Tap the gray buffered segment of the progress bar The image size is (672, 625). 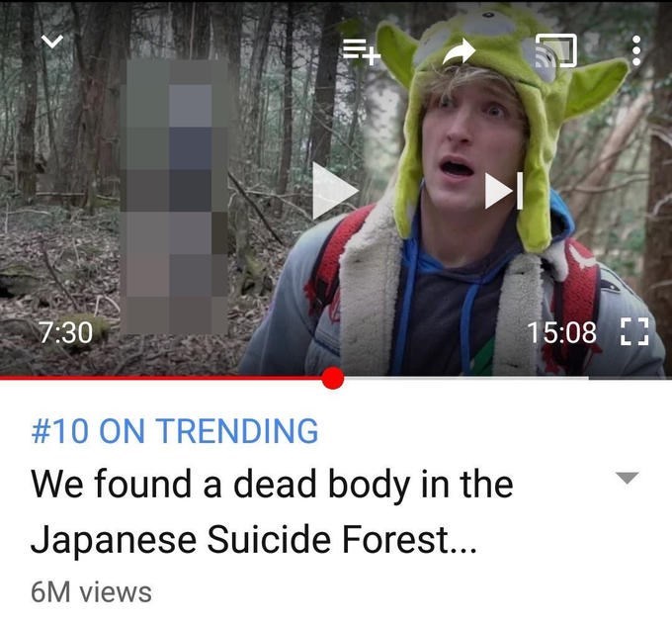(466, 378)
